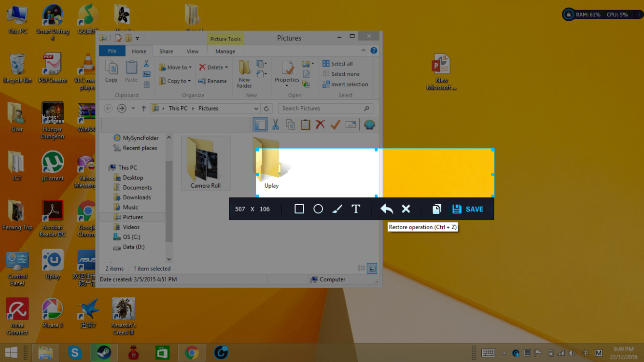Open the Copy to dropdown
The width and height of the screenshot is (644, 362).
point(175,81)
